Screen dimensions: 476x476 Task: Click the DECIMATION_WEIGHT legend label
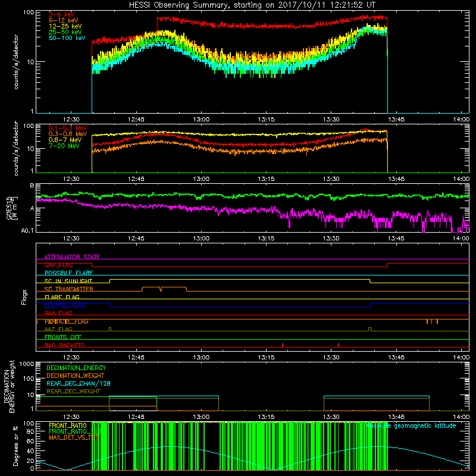(x=76, y=375)
